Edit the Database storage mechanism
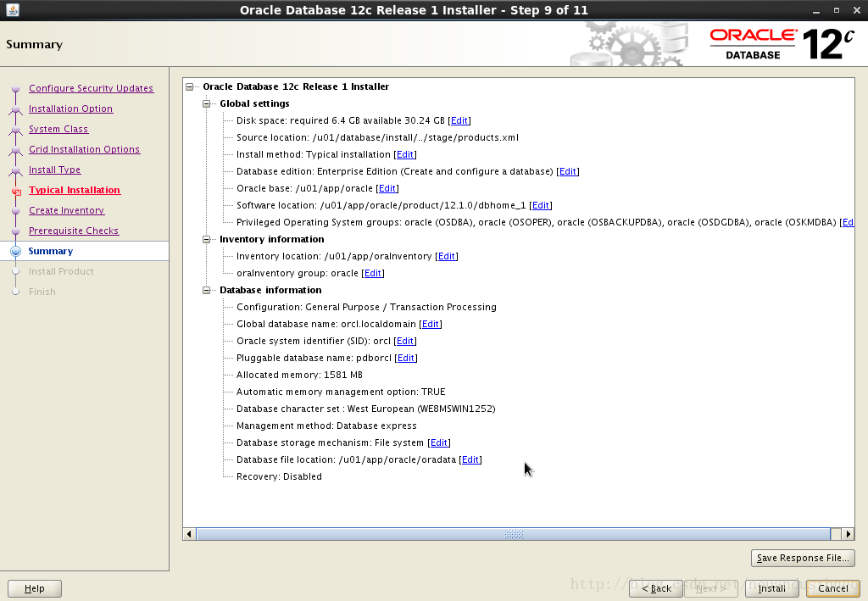This screenshot has height=601, width=868. [439, 442]
